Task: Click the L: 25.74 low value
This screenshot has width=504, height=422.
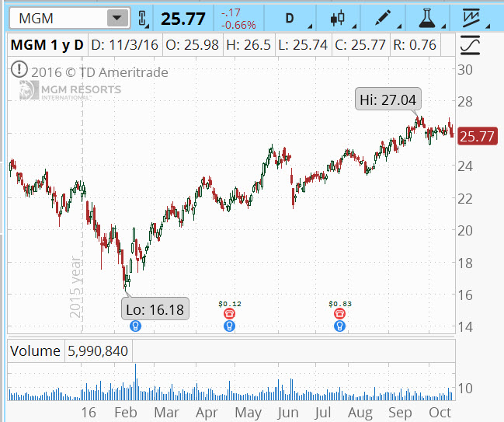Action: [303, 45]
